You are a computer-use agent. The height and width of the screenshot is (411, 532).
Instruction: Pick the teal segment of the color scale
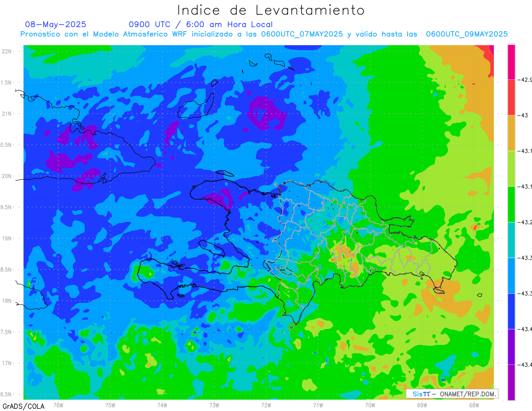[x=511, y=240]
